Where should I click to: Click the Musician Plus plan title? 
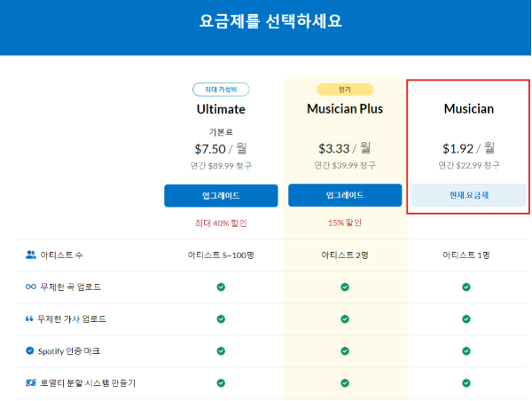[345, 109]
